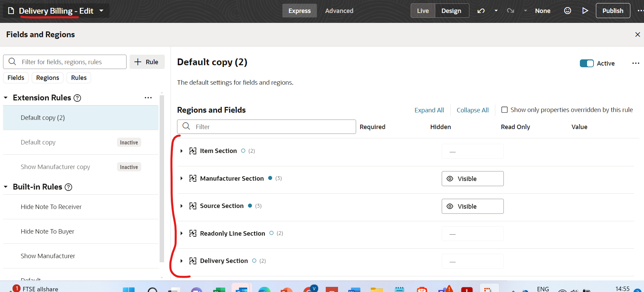
Task: Click Inactive badge on Show Manufacturer copy
Action: [x=129, y=167]
